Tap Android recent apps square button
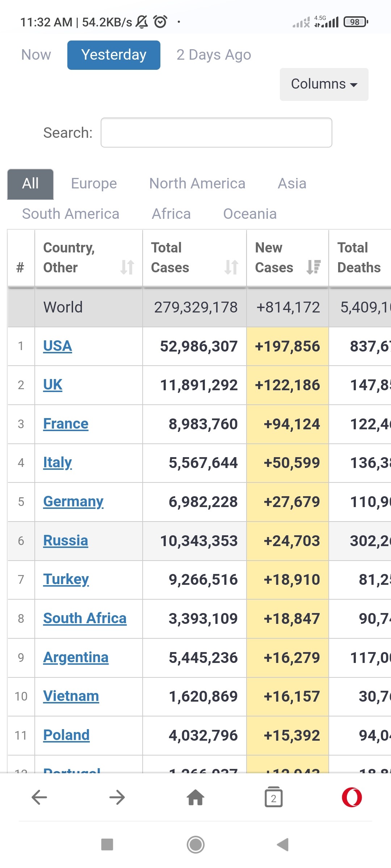 pos(107,845)
